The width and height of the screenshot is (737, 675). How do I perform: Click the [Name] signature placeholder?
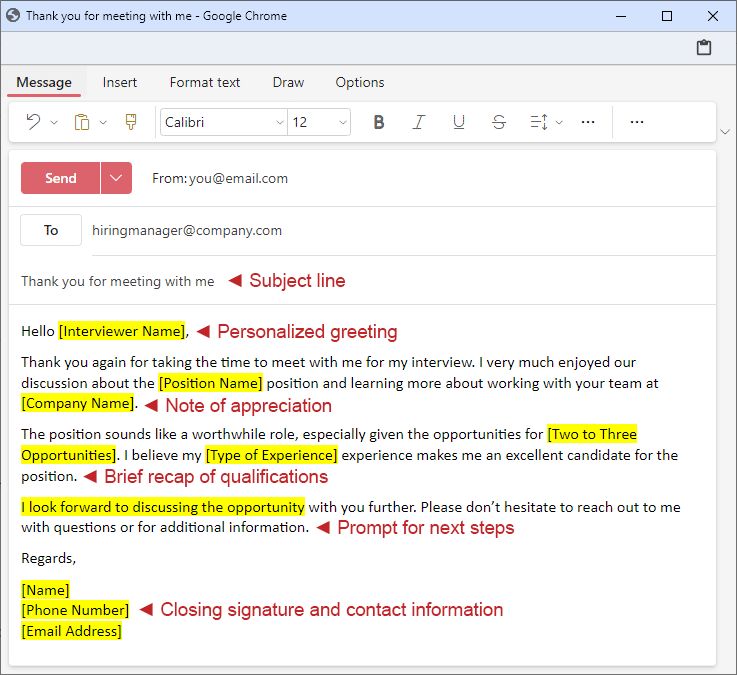point(46,590)
